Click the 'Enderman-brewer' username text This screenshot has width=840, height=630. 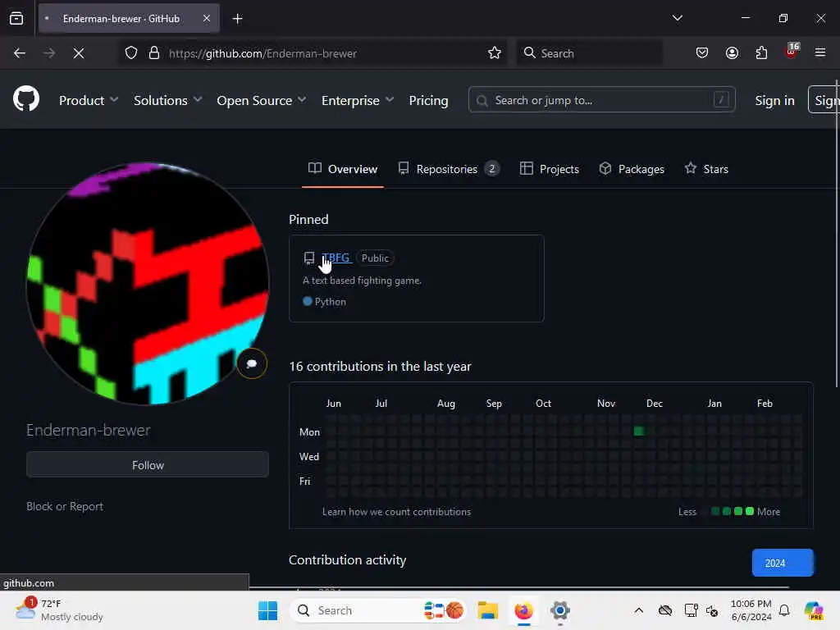pyautogui.click(x=89, y=430)
